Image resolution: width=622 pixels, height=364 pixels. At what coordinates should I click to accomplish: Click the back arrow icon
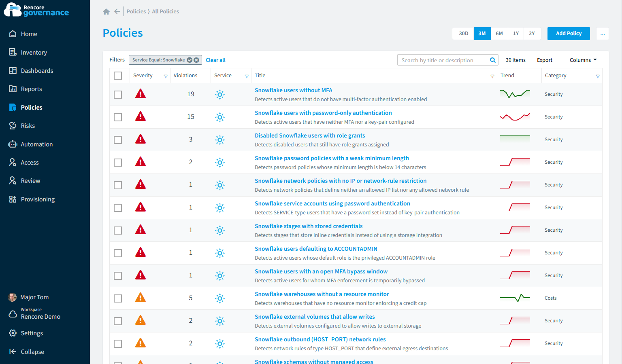[117, 11]
